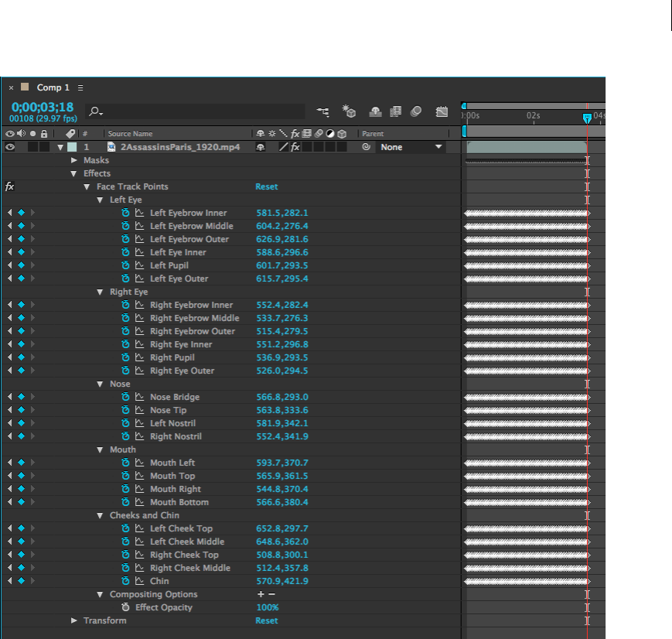This screenshot has height=639, width=672.
Task: Toggle the layer shy switch
Action: click(260, 147)
